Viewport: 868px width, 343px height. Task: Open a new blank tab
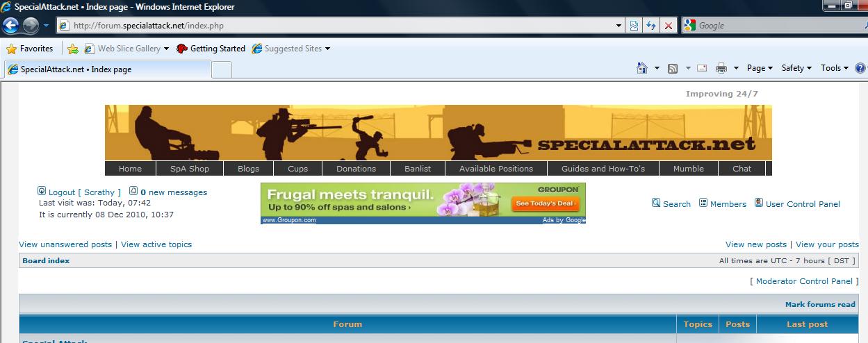point(221,69)
